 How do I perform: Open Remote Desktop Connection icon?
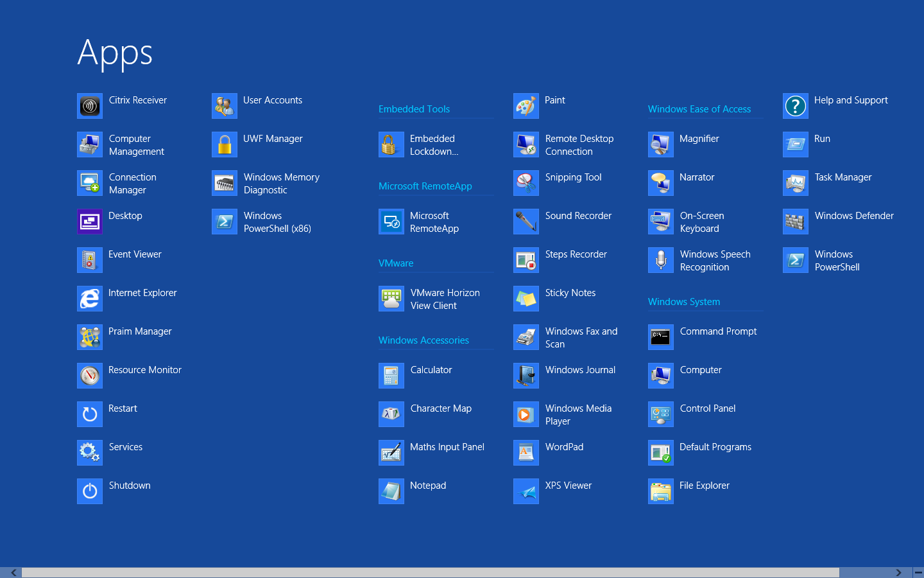pos(526,144)
